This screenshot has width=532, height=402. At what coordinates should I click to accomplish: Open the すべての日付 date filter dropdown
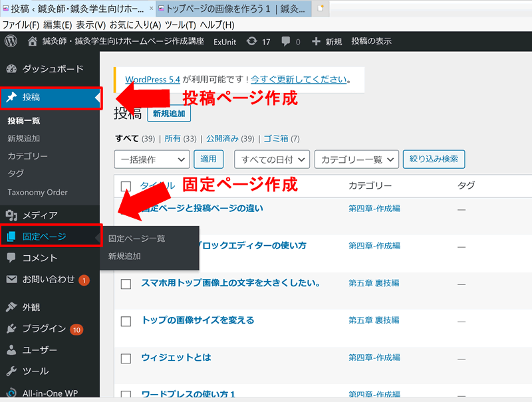coord(272,159)
